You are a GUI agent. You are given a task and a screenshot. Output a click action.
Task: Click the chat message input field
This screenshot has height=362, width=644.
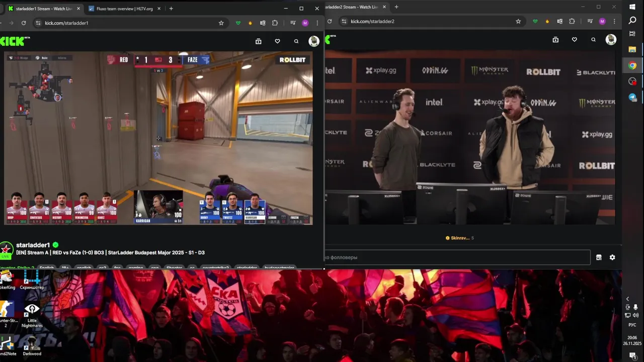pos(457,257)
